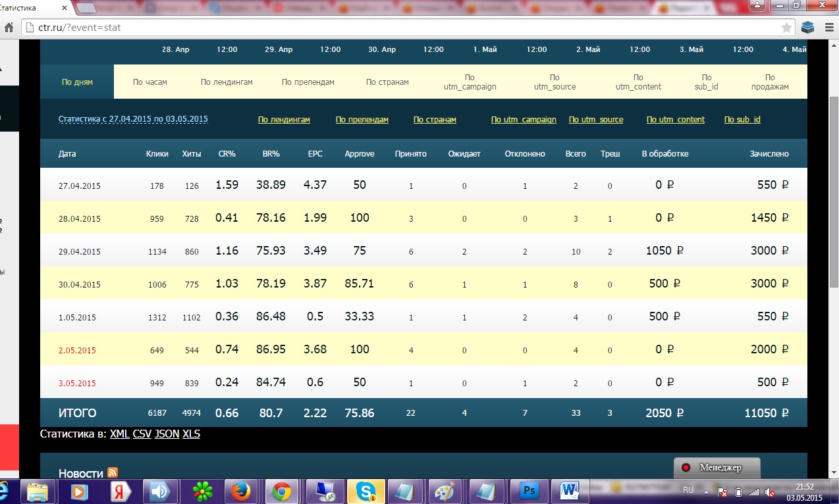
Task: Click the address bar URL field
Action: [395, 28]
